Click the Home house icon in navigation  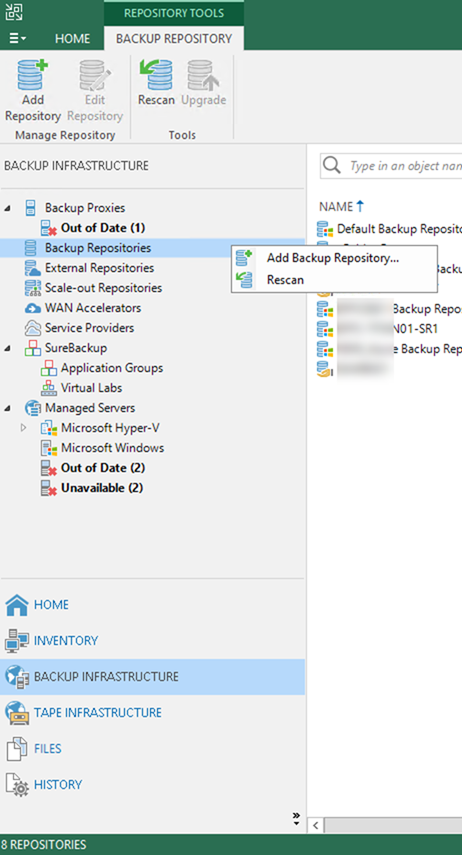16,605
